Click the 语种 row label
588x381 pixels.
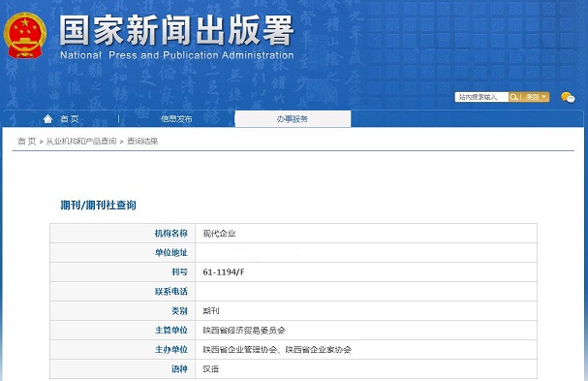[179, 369]
